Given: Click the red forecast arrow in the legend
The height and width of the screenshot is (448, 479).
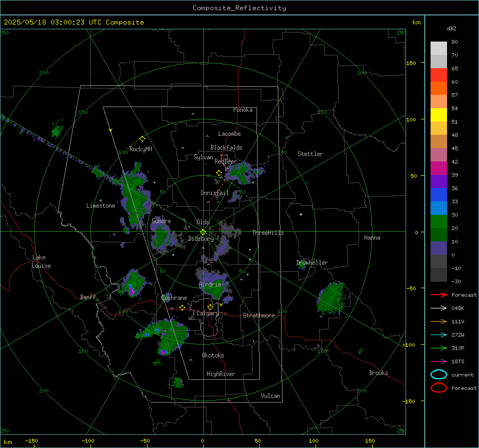Looking at the screenshot, I should point(439,295).
